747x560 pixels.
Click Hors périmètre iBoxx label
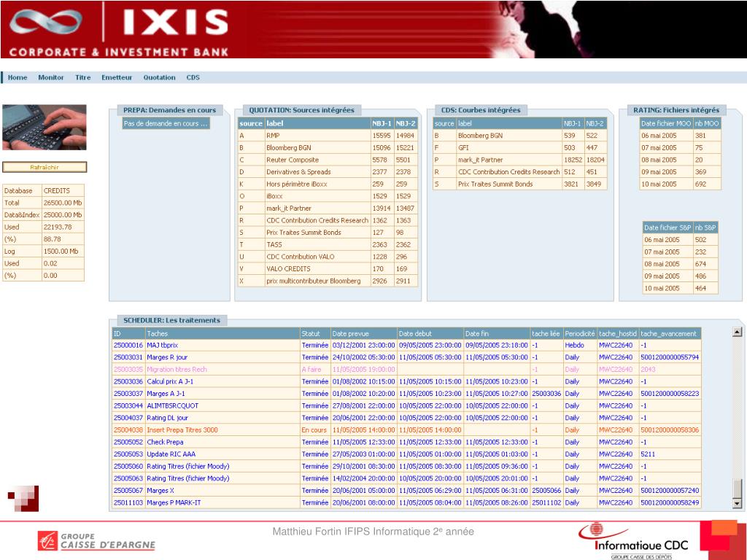click(296, 184)
